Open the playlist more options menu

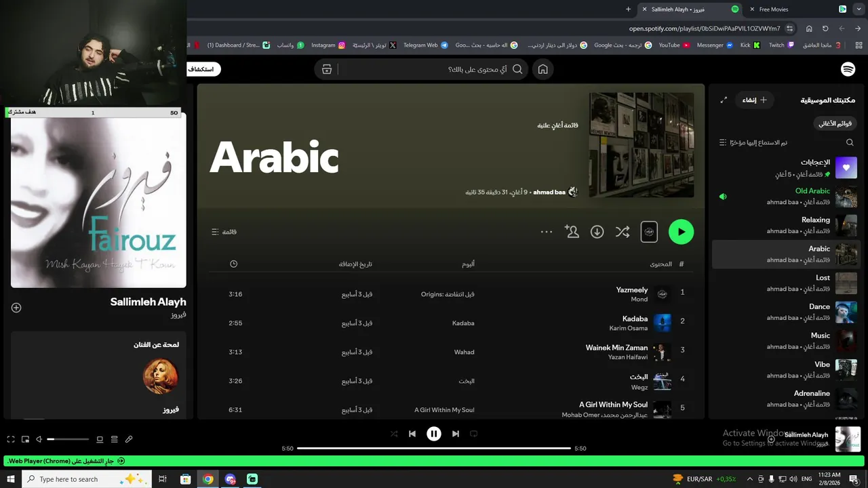coord(547,232)
